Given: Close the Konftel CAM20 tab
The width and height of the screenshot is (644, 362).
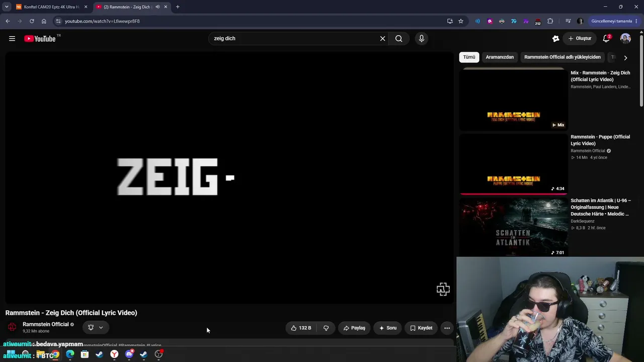Looking at the screenshot, I should pyautogui.click(x=86, y=7).
